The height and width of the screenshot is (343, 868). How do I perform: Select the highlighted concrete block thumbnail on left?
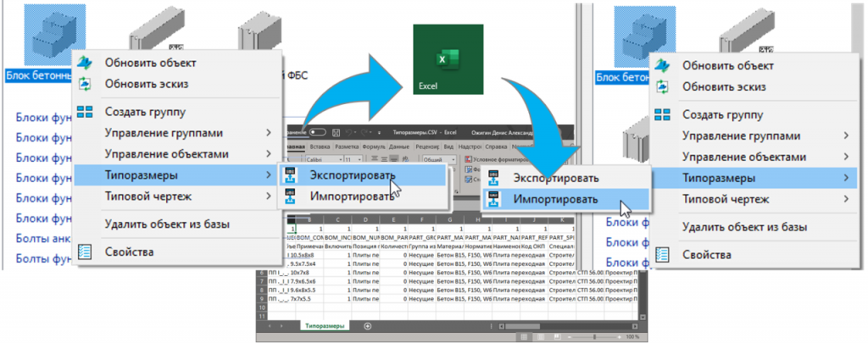(x=53, y=36)
